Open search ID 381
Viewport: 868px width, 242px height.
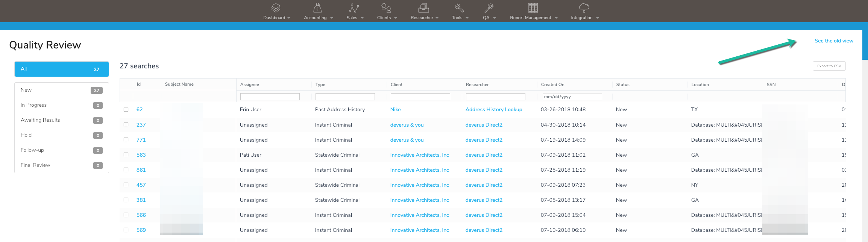click(x=141, y=200)
